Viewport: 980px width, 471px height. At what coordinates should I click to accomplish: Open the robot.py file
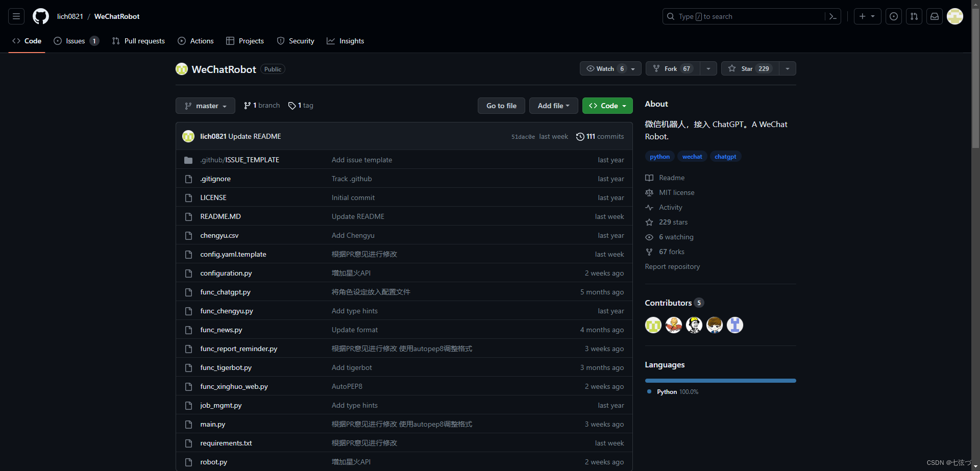coord(214,462)
